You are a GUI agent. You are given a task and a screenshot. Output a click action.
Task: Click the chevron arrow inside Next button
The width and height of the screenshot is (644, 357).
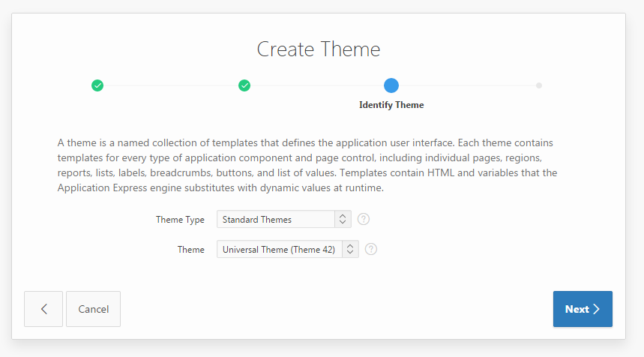click(597, 309)
